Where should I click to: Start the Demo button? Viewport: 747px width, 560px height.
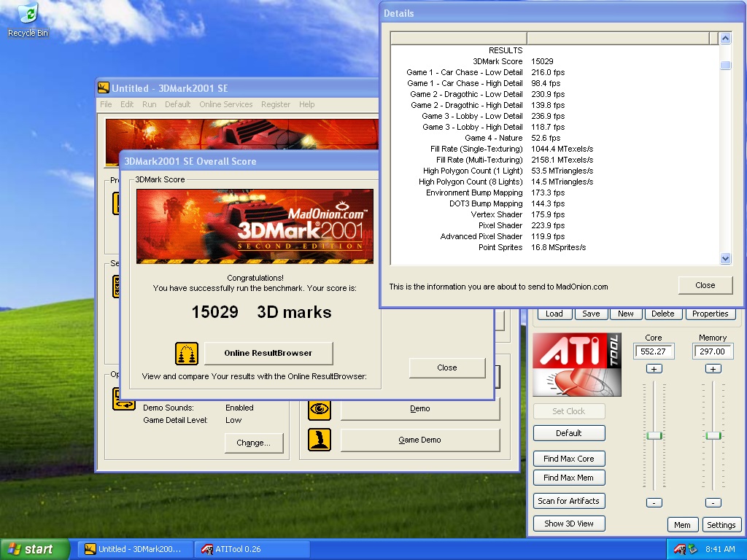click(419, 408)
